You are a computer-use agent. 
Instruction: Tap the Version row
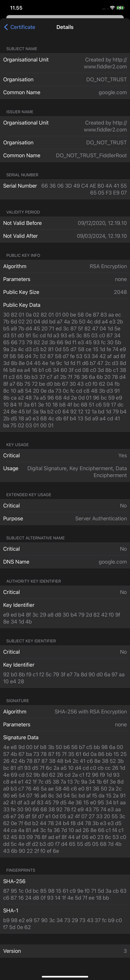65,951
